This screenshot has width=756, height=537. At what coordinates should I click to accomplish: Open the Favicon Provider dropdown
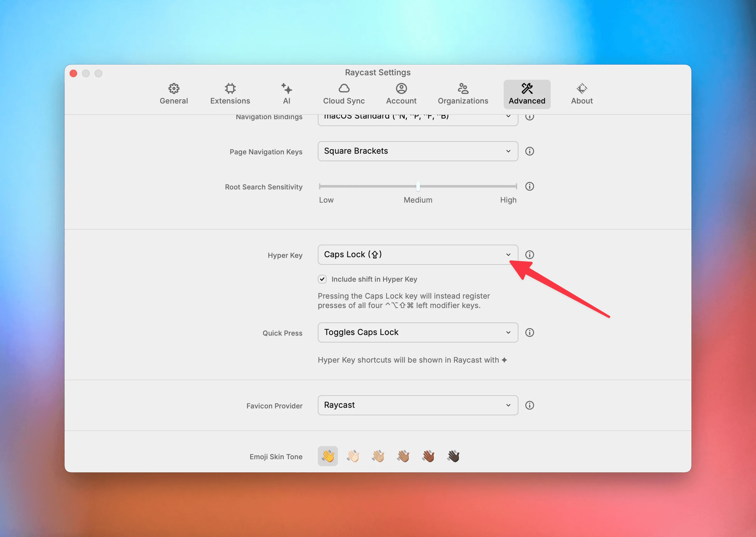point(418,405)
